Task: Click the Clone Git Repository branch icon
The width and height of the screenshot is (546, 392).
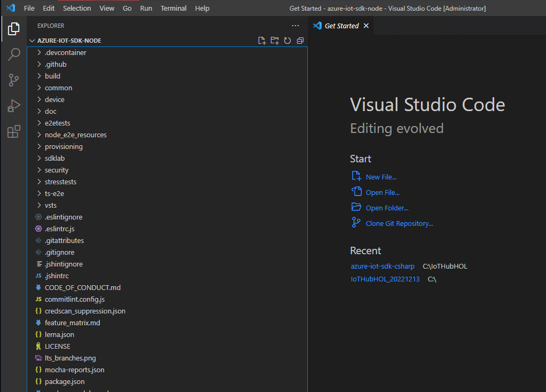Action: 355,223
